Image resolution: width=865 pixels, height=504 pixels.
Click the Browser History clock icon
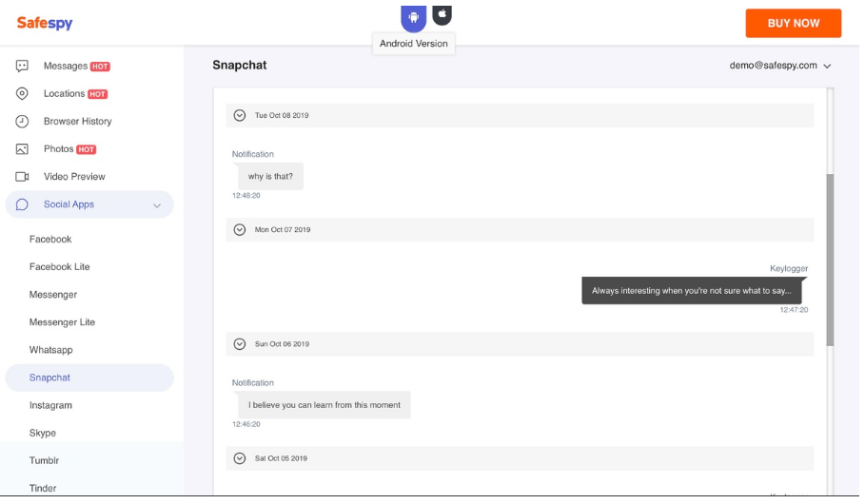[22, 122]
